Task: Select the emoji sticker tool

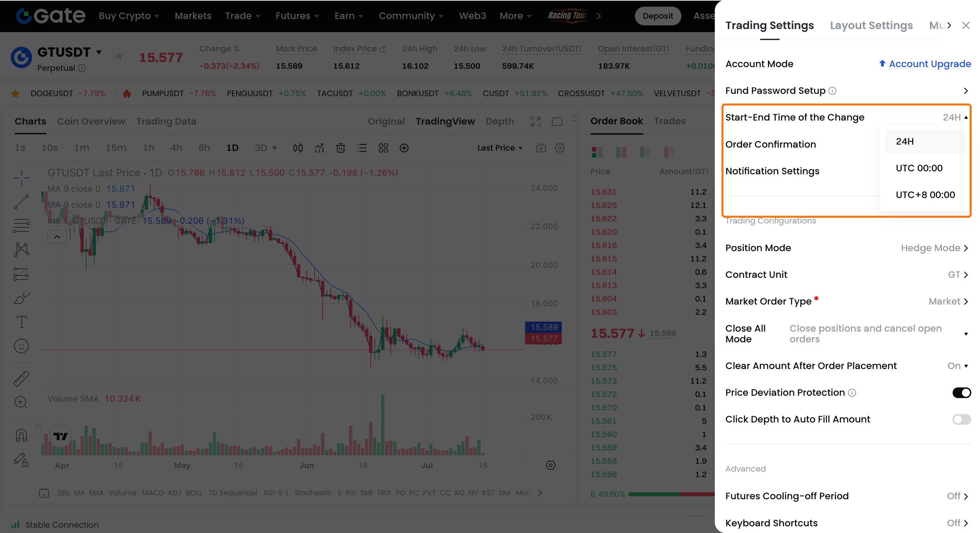Action: coord(21,346)
